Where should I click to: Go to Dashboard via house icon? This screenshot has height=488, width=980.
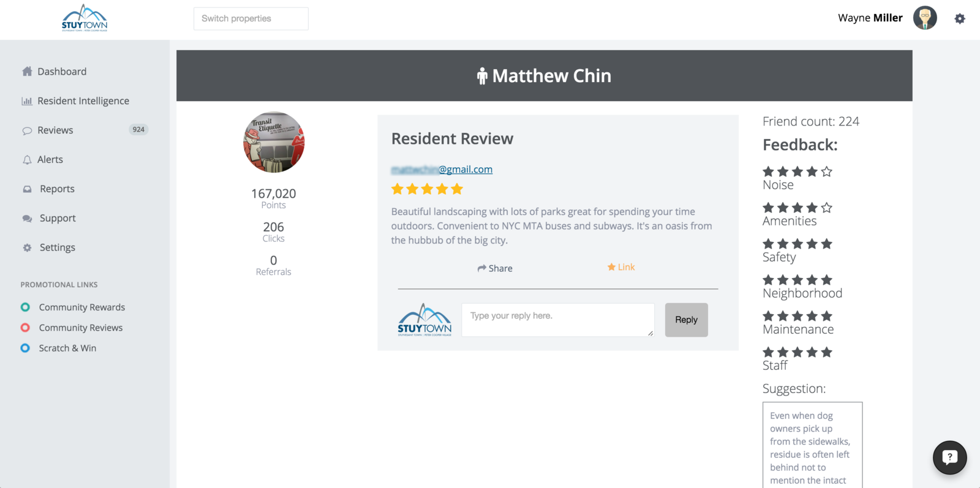pos(27,71)
